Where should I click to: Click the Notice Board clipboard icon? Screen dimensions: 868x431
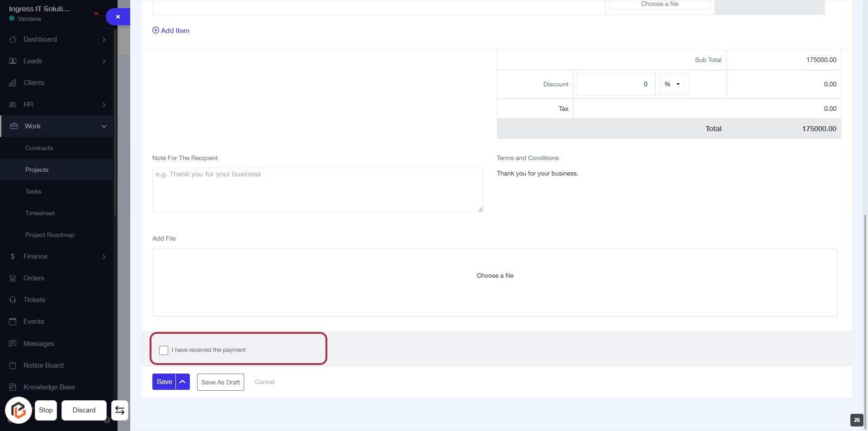(13, 365)
